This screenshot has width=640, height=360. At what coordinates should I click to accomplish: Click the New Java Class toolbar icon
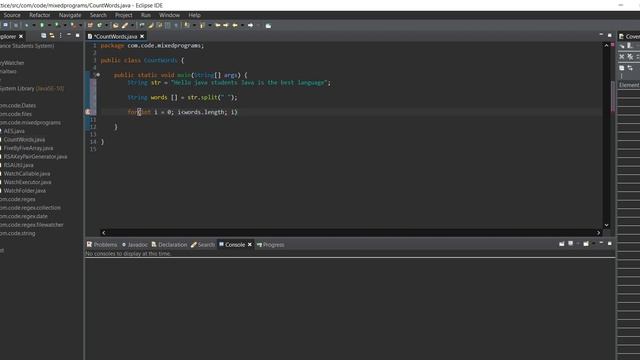[x=99, y=25]
